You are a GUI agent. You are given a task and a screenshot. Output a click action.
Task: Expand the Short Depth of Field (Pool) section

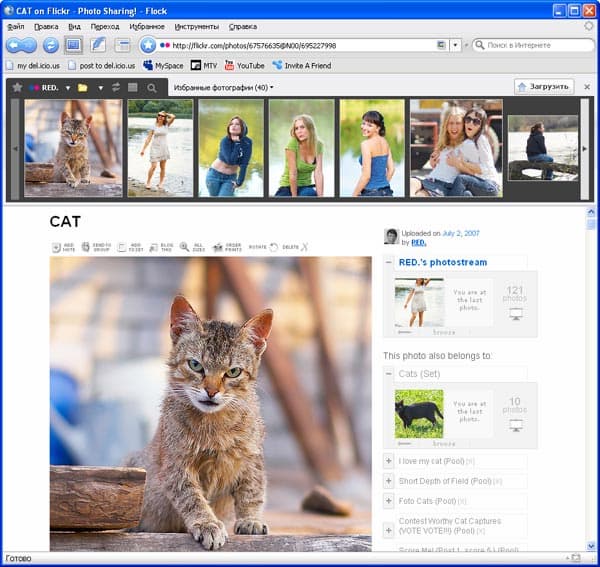(388, 481)
